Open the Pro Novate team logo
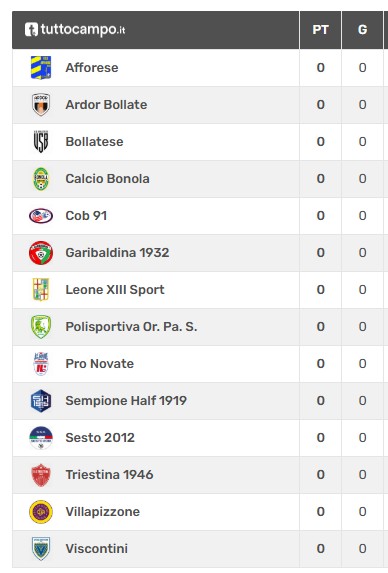 point(41,364)
